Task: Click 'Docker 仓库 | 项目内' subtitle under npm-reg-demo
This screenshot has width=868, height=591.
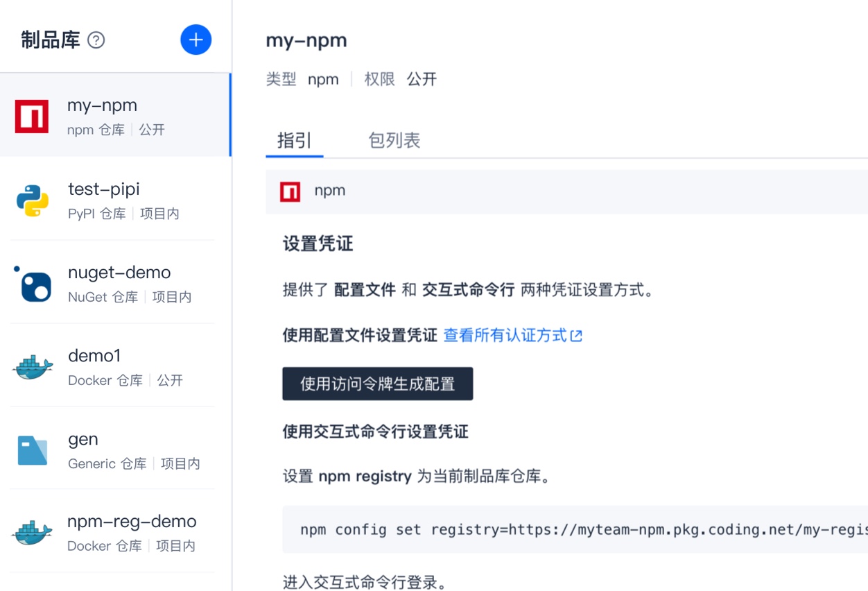Action: tap(131, 546)
